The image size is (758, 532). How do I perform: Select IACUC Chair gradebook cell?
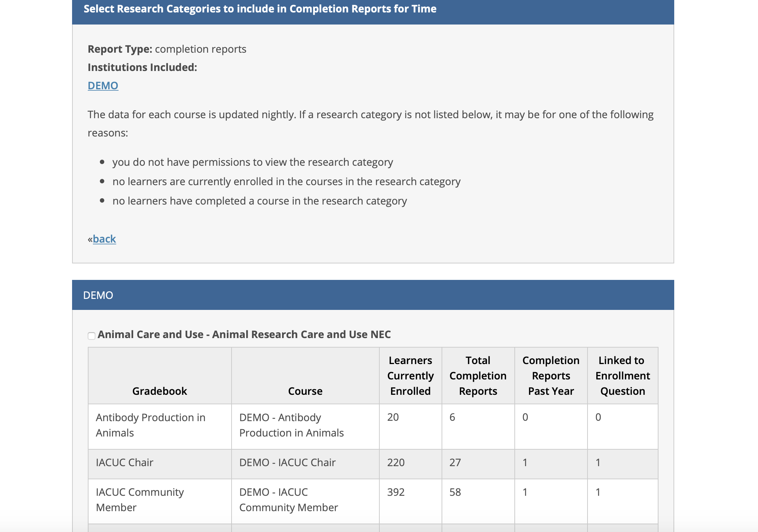click(x=160, y=464)
